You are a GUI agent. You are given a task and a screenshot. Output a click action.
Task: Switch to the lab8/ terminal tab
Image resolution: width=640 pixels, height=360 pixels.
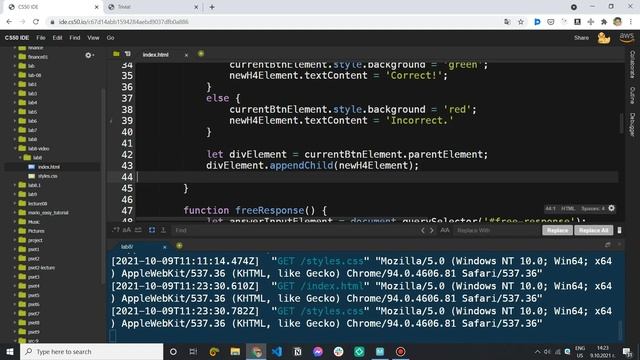click(x=127, y=247)
